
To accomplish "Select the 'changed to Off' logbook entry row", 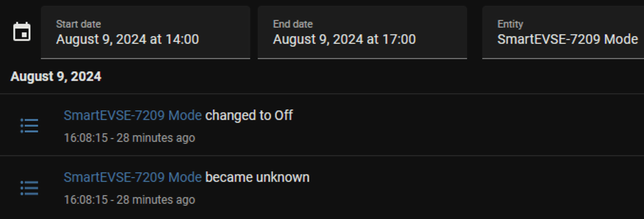I will pos(322,125).
